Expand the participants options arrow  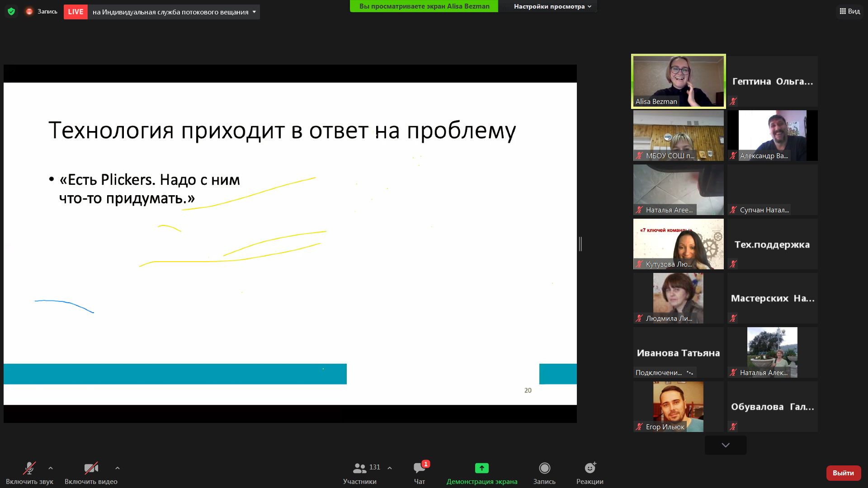coord(390,468)
